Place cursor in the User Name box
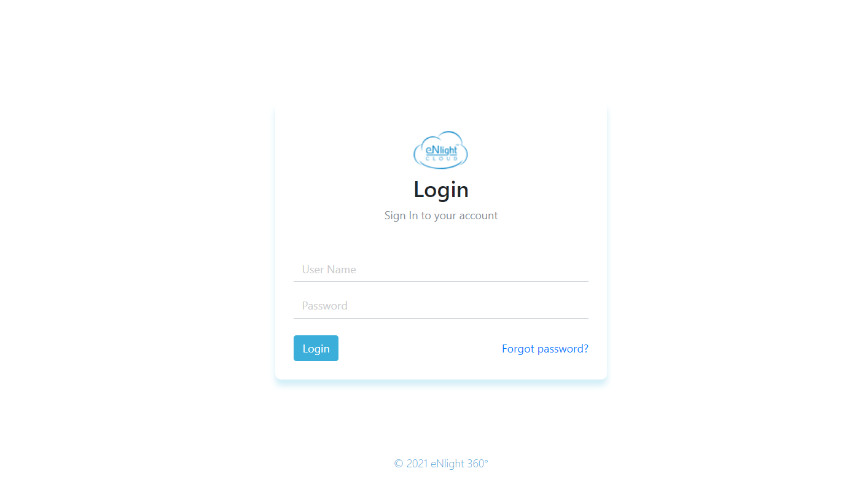Image resolution: width=868 pixels, height=479 pixels. coord(441,270)
